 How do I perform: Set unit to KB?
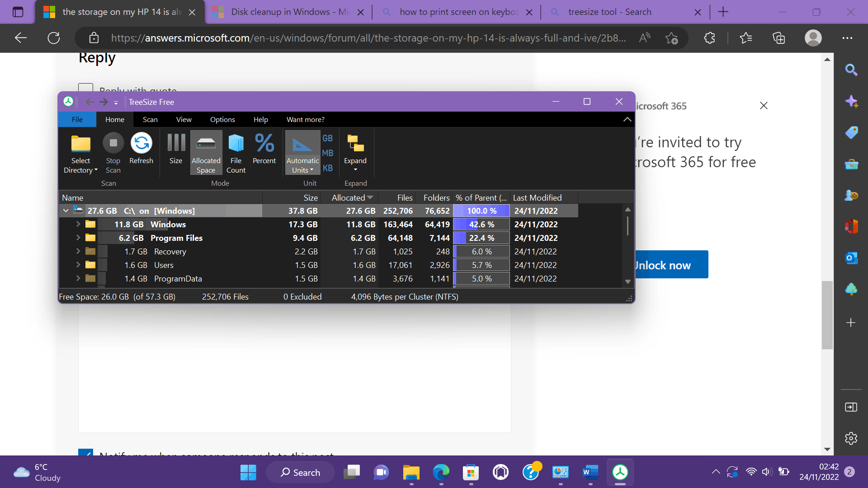click(327, 168)
